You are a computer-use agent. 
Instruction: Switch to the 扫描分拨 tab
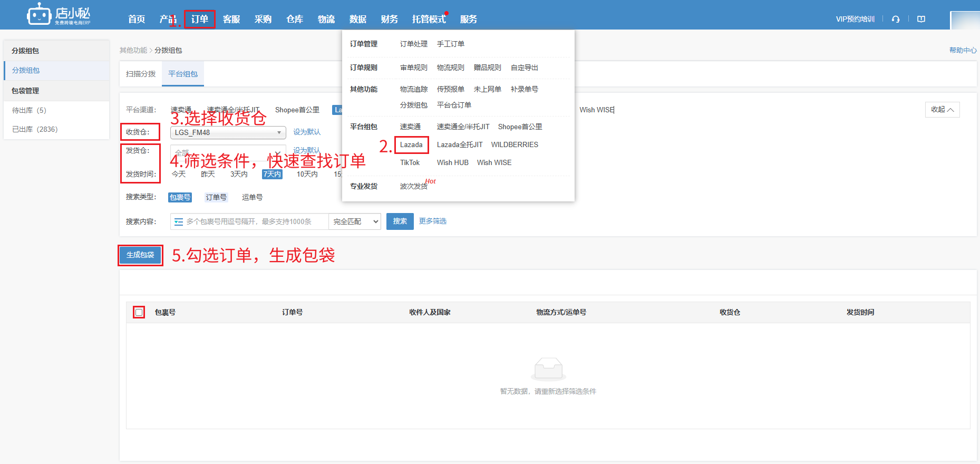click(x=141, y=74)
